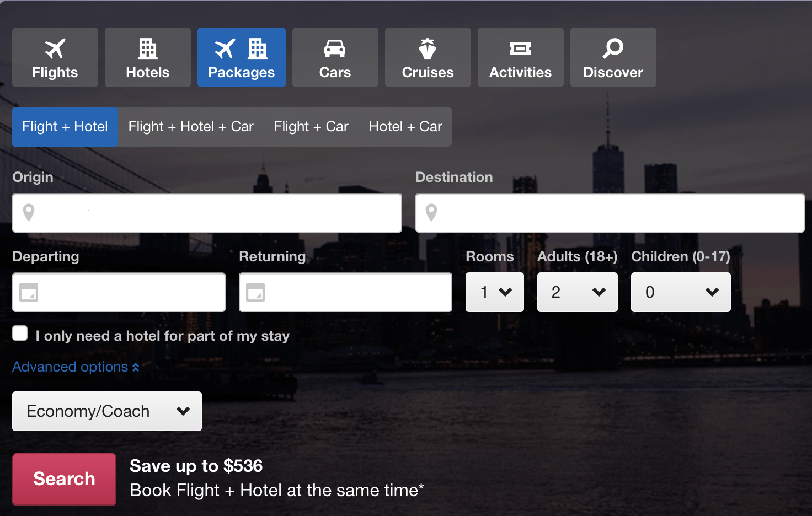812x516 pixels.
Task: Choose the Flight + Hotel package option
Action: [65, 127]
